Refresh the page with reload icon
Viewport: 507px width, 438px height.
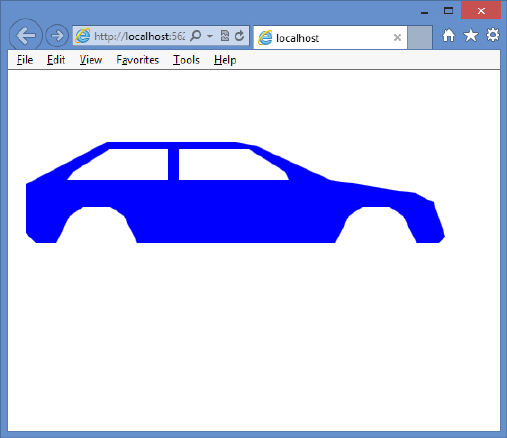239,35
